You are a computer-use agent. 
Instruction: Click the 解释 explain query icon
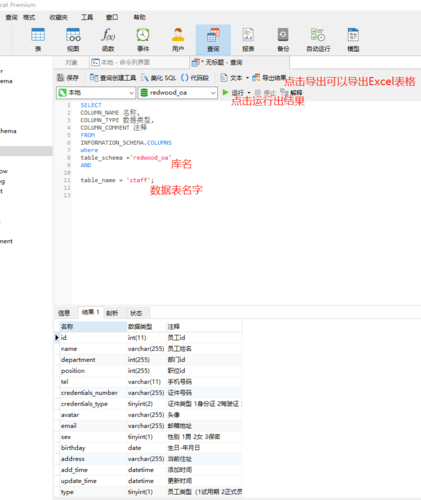coord(291,92)
